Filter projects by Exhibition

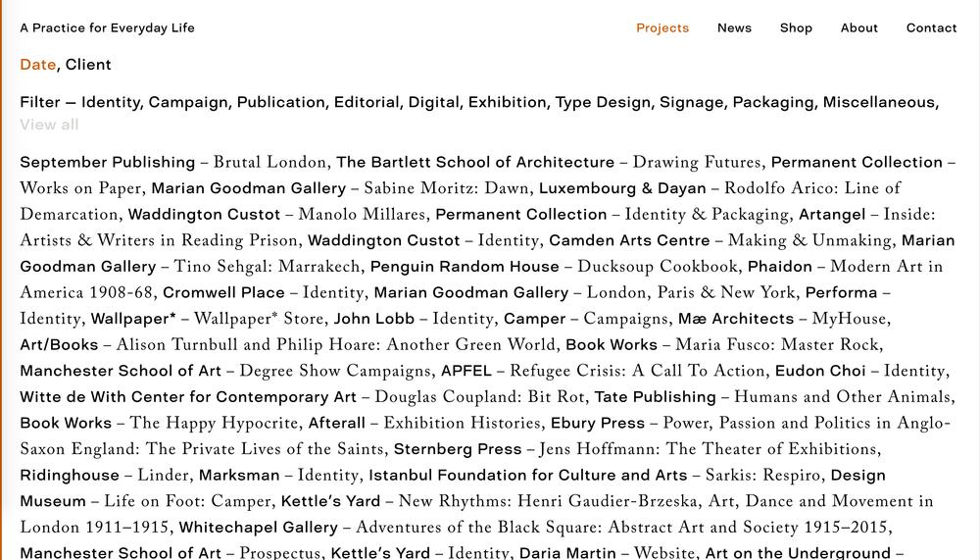[x=507, y=102]
